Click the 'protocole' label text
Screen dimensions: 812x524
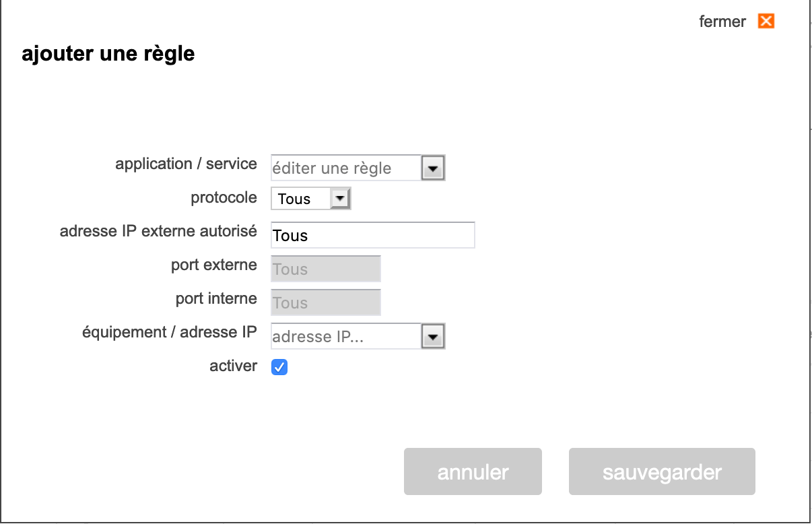click(224, 197)
